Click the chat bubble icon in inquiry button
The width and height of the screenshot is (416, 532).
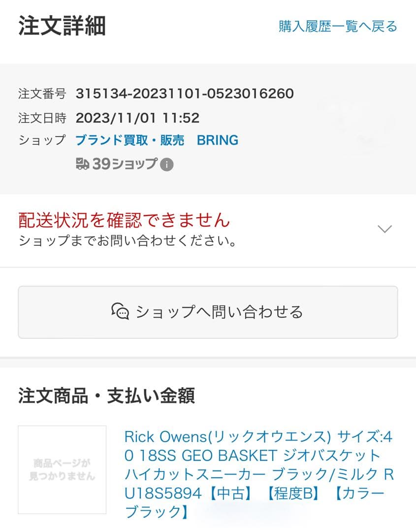[x=120, y=312]
